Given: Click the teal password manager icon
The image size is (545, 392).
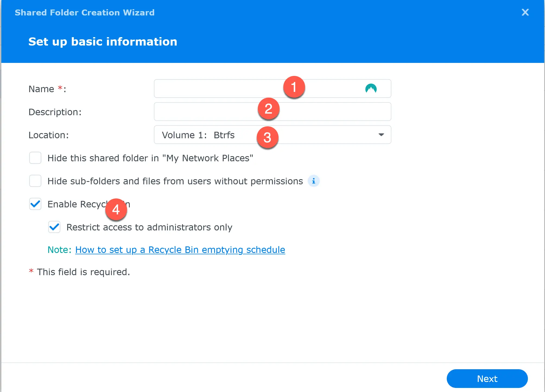Looking at the screenshot, I should [x=371, y=88].
